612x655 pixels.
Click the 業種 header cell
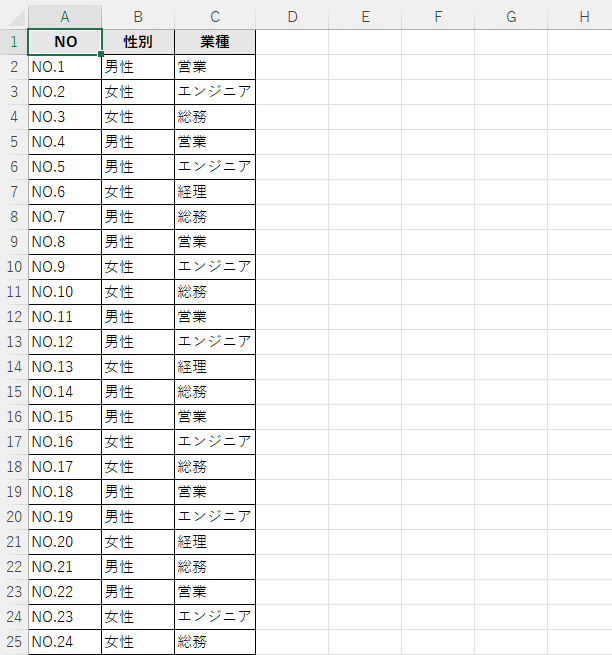point(215,42)
